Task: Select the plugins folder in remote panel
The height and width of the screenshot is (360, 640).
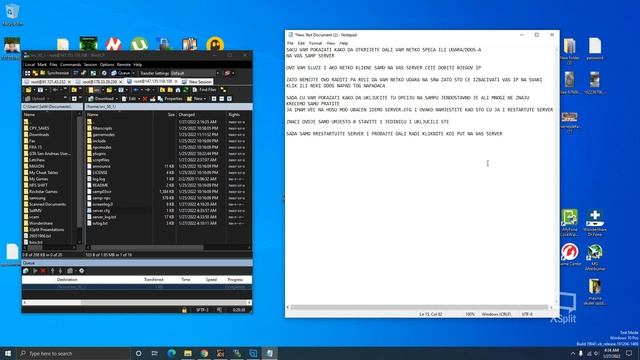Action: tap(99, 153)
